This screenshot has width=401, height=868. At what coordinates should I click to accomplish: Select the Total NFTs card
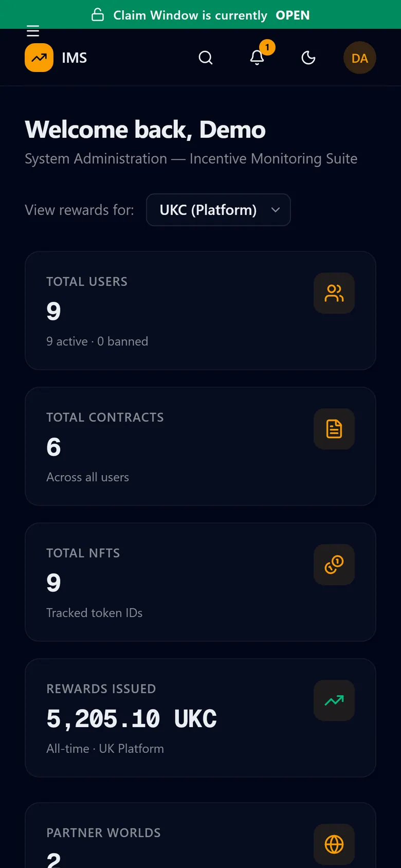[x=200, y=582]
